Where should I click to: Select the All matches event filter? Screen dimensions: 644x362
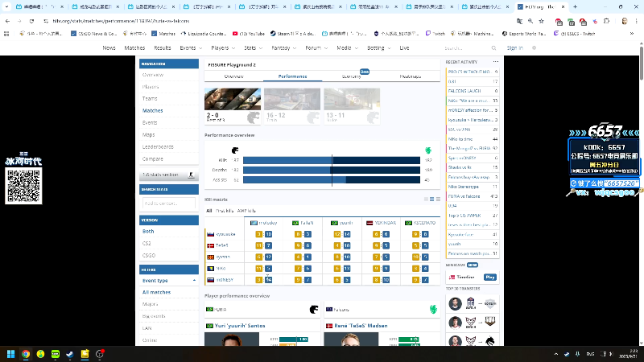[156, 292]
